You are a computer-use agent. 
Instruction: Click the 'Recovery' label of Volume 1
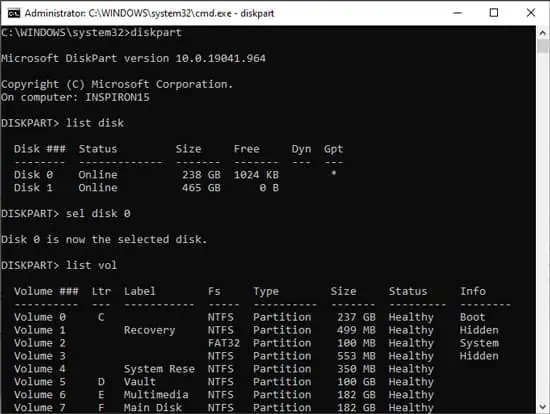click(149, 330)
